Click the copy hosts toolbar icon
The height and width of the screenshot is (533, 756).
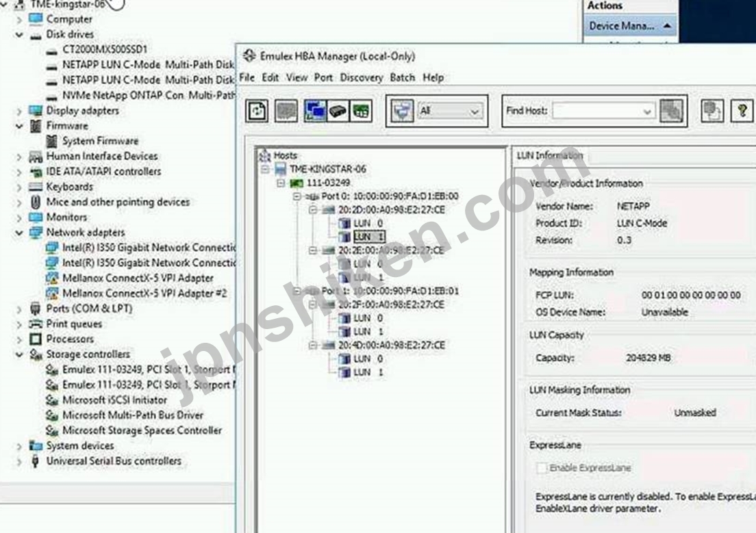(x=711, y=111)
